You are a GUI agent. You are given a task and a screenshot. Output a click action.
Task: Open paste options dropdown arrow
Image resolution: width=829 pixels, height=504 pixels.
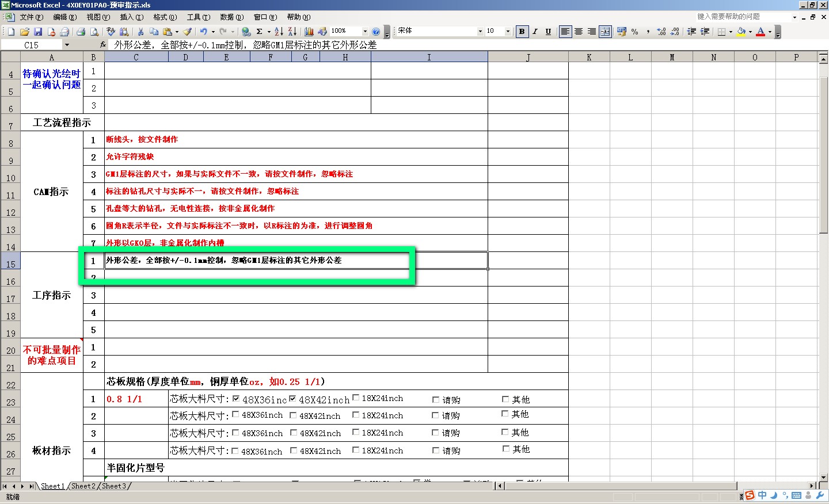click(x=177, y=32)
